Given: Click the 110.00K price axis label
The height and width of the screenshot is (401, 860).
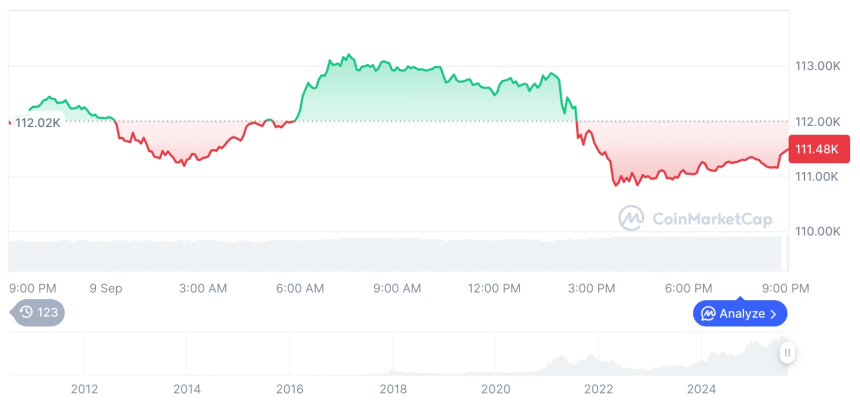Looking at the screenshot, I should 817,231.
